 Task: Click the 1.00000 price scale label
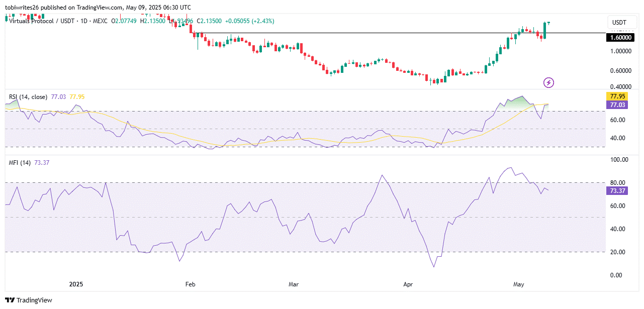(x=621, y=51)
